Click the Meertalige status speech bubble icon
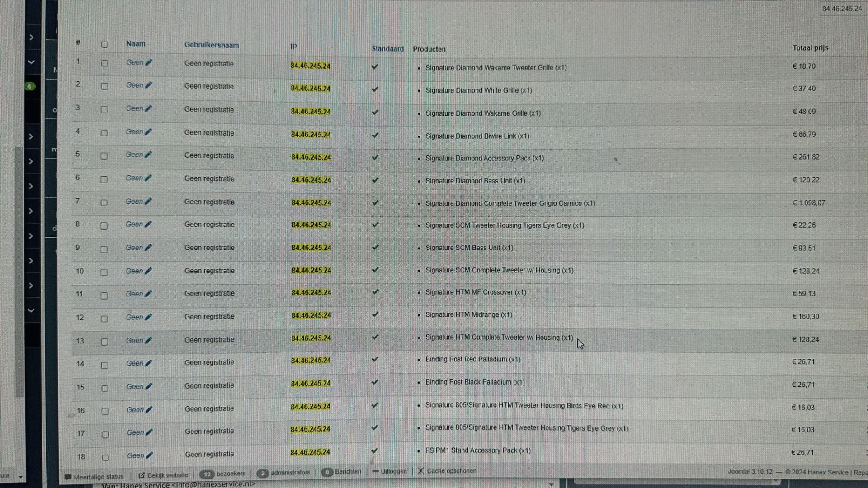 coord(68,477)
